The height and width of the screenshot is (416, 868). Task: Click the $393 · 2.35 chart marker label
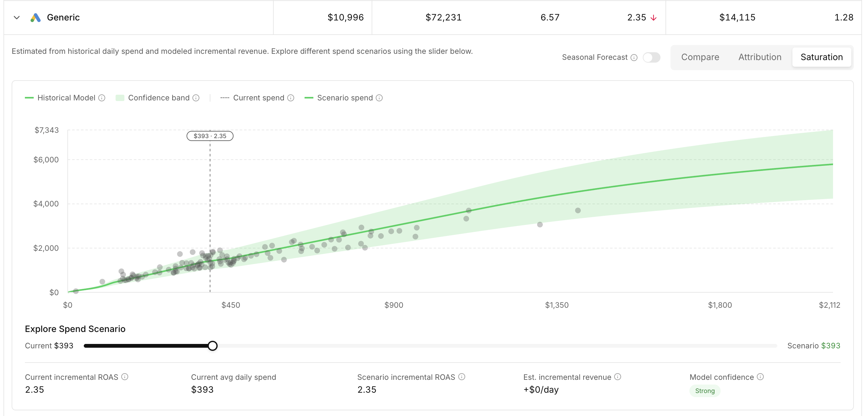pos(210,136)
